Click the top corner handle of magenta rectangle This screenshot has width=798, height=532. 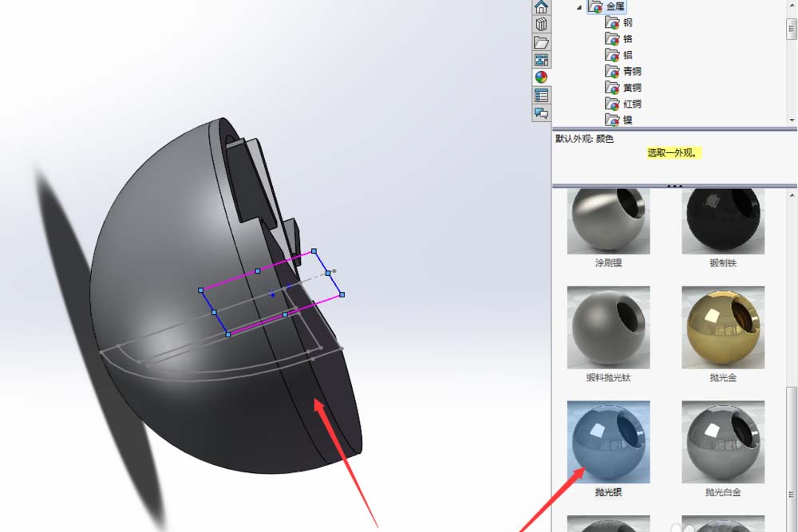(314, 251)
